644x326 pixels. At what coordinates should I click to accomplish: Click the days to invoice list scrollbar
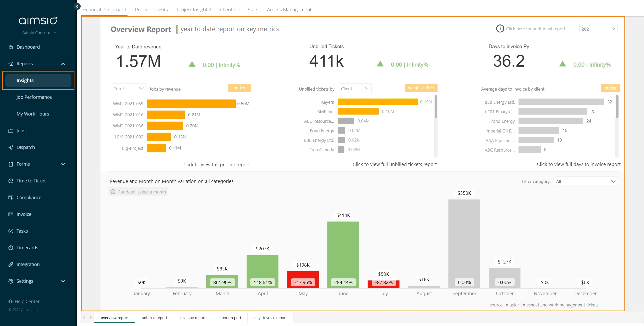point(617,106)
